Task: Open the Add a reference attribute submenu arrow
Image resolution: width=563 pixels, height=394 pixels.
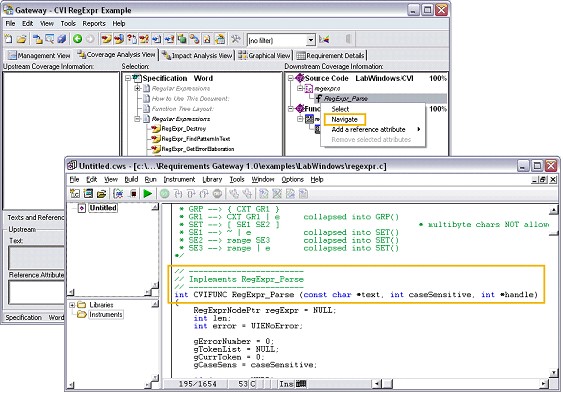Action: tap(419, 129)
